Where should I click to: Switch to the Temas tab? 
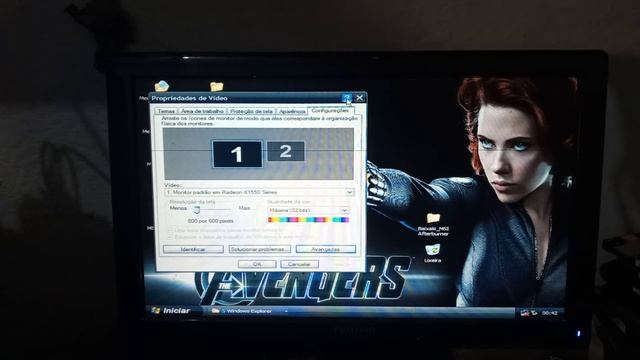[x=166, y=111]
